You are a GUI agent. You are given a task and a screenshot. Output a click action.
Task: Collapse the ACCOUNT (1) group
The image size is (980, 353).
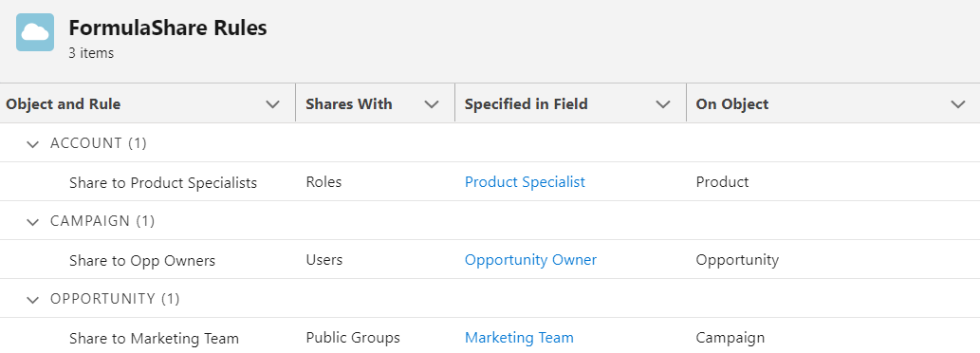point(32,144)
